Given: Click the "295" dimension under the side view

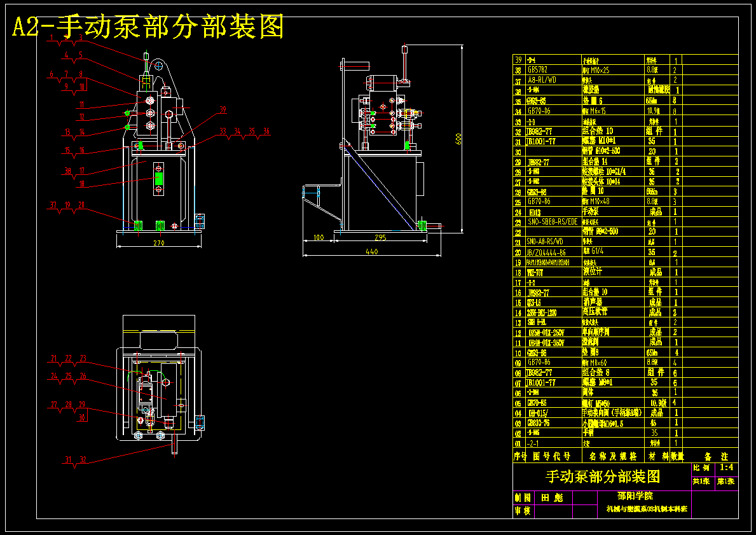Looking at the screenshot, I should click(380, 238).
